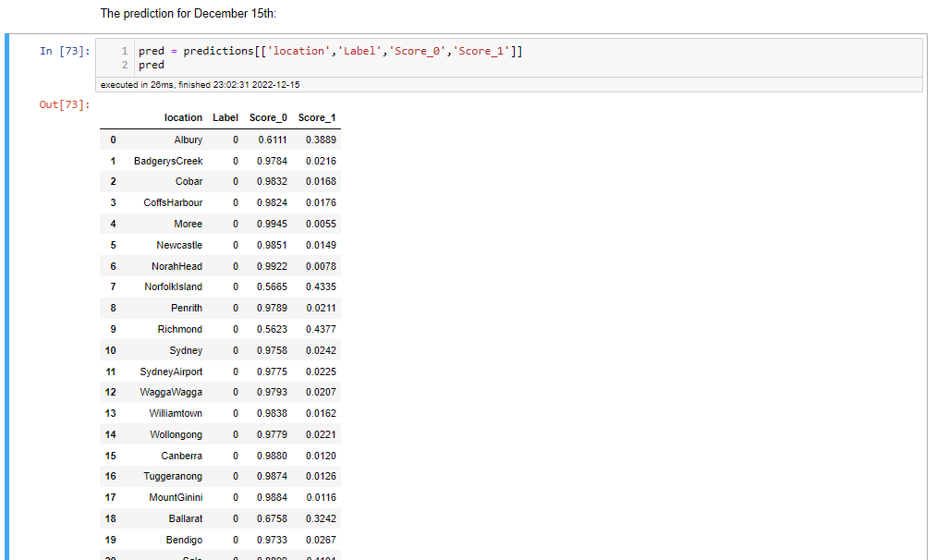
Task: Click Score_0 value 0.9874 for Tuggeranong
Action: pos(272,476)
